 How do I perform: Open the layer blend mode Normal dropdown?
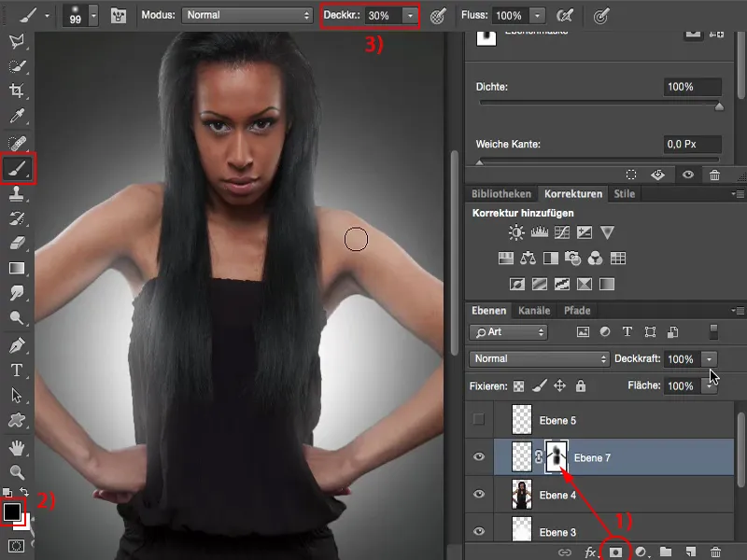click(537, 358)
